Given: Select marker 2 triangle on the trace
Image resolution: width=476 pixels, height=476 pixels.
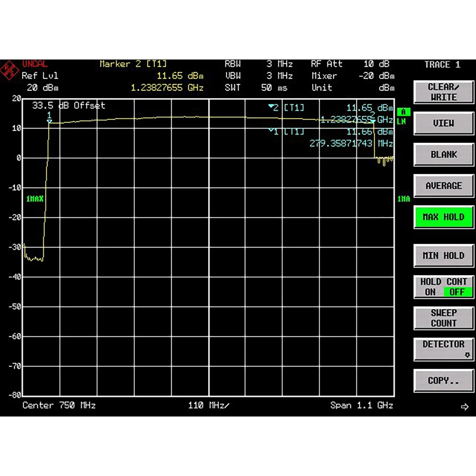Looking at the screenshot, I should click(x=373, y=121).
